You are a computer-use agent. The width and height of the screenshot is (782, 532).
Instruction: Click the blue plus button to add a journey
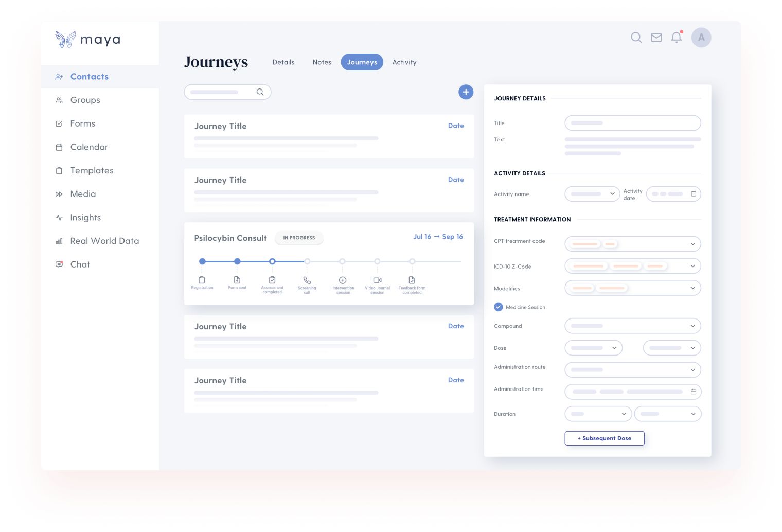(x=466, y=92)
